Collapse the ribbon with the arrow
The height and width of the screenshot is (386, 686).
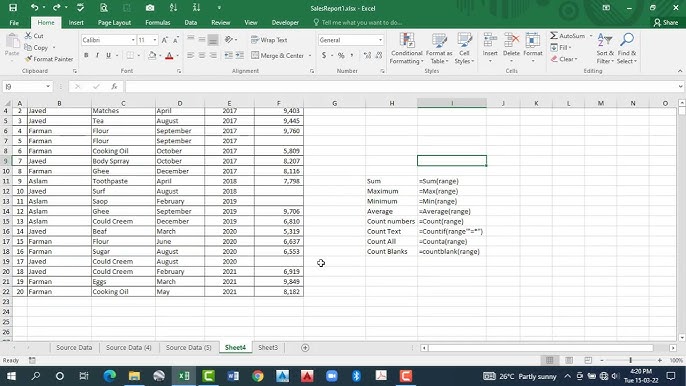[680, 71]
